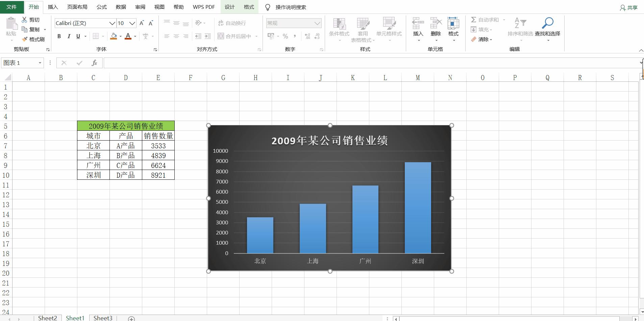Select the 格式刷 (Format Painter) tool
The height and width of the screenshot is (321, 644).
point(34,39)
